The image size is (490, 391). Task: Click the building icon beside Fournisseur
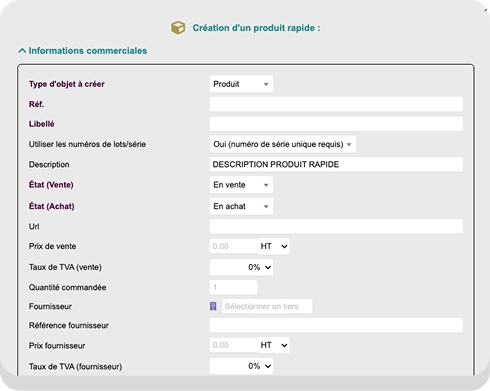tap(213, 306)
